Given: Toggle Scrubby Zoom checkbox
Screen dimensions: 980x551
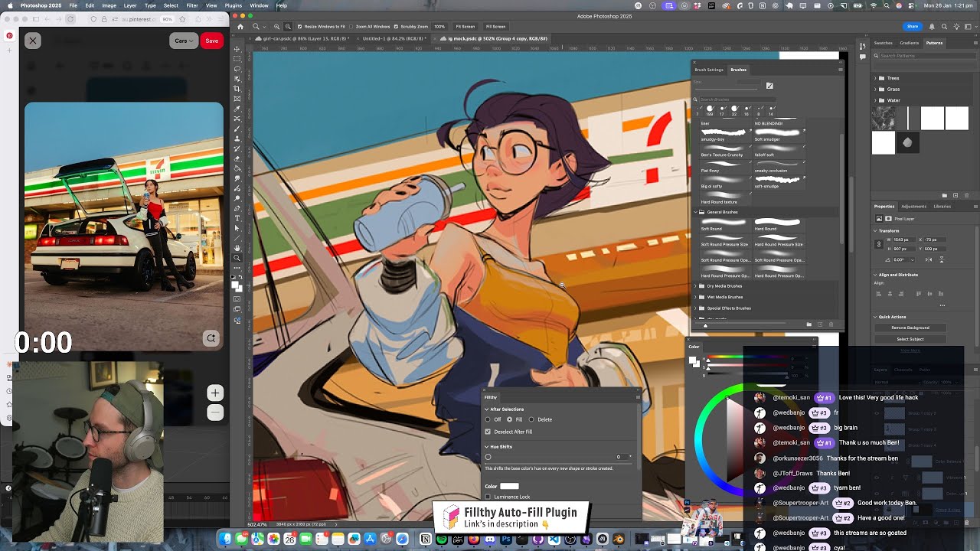Looking at the screenshot, I should point(396,26).
